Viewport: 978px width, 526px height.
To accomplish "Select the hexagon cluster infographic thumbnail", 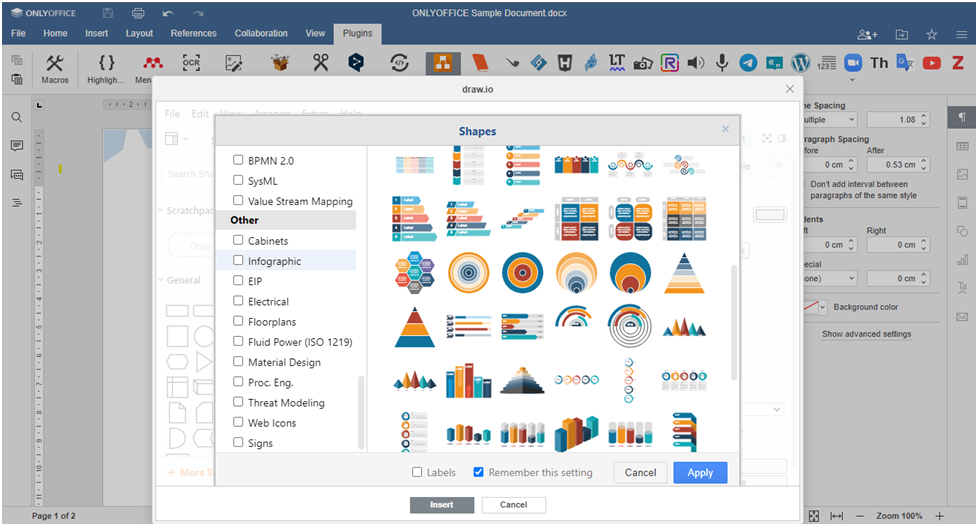I will pyautogui.click(x=415, y=273).
